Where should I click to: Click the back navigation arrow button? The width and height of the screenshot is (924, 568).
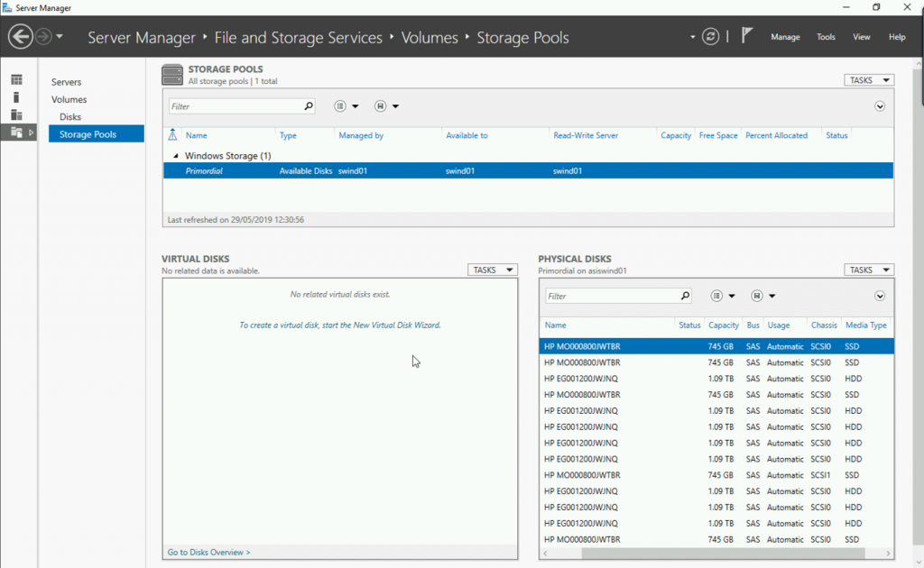tap(20, 37)
